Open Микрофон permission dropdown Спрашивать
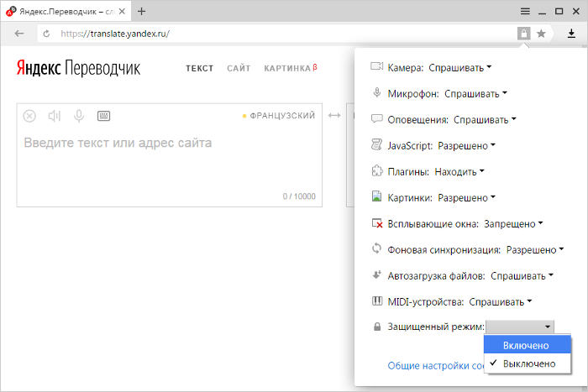This screenshot has width=588, height=392. pos(475,94)
